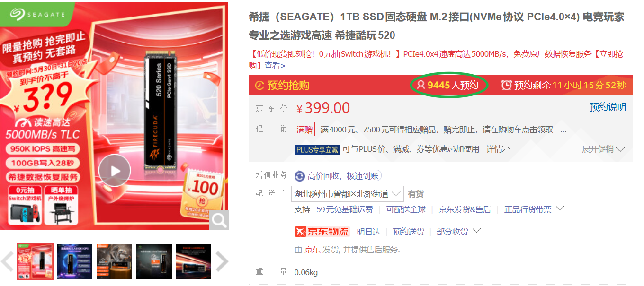Select the second blue product thumbnail

pos(75,261)
